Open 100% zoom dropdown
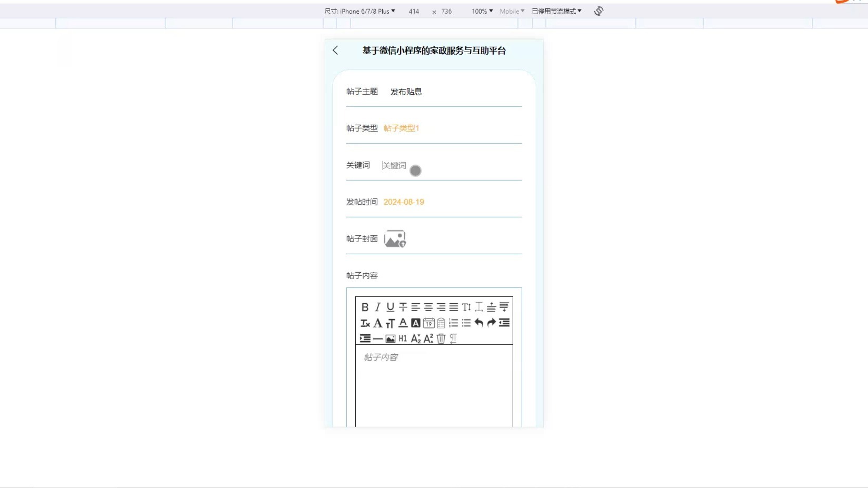 [482, 11]
